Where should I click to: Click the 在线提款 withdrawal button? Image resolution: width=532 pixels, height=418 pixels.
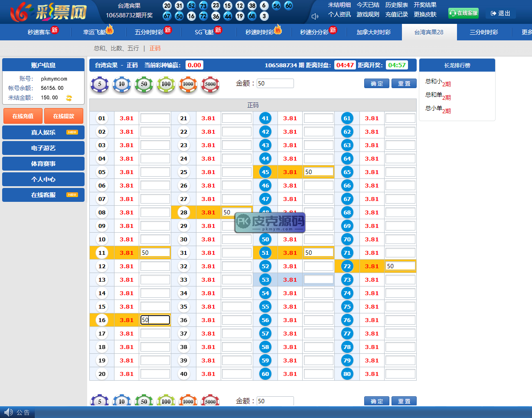tap(64, 116)
